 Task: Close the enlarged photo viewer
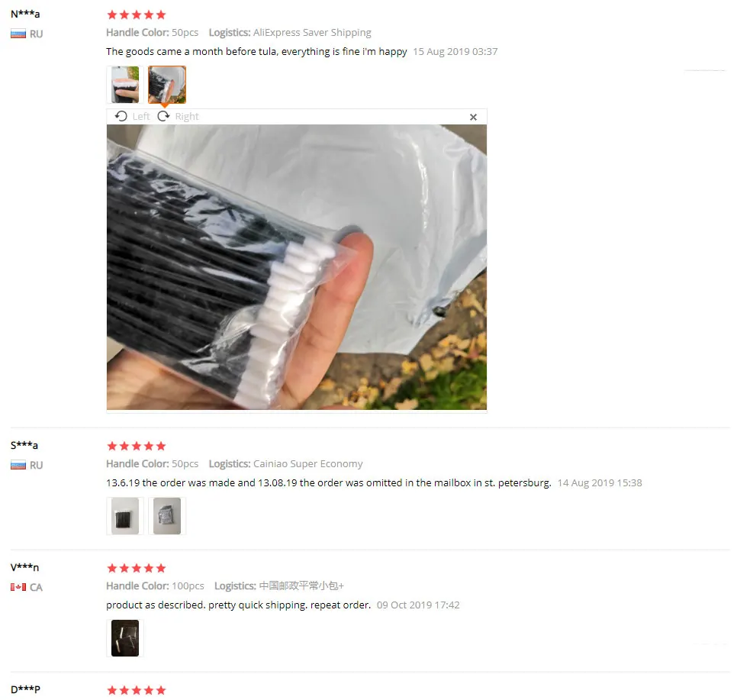(x=473, y=117)
